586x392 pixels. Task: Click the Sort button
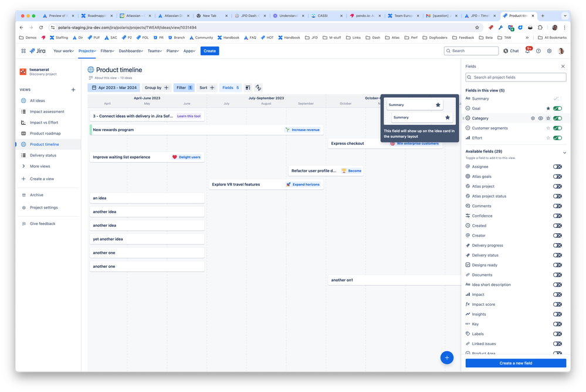point(206,88)
